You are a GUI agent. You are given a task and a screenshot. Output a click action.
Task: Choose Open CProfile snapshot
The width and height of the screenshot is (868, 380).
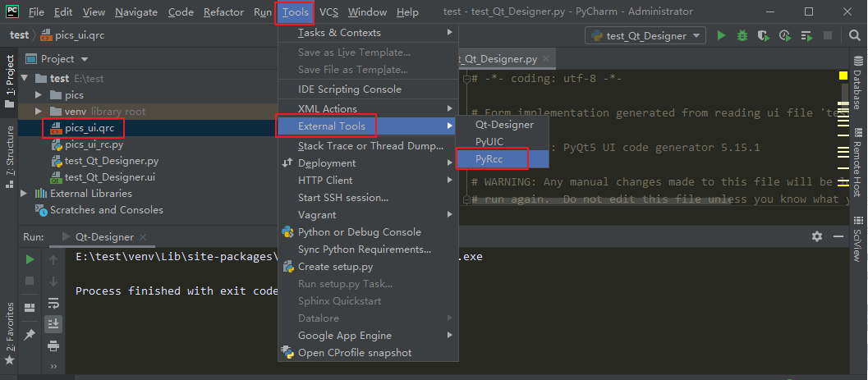tap(368, 352)
